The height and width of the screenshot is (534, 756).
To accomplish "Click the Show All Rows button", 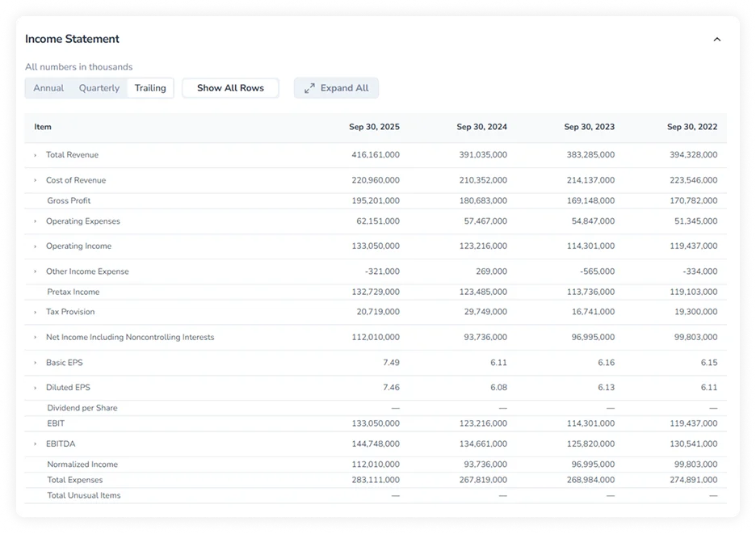I will tap(230, 88).
